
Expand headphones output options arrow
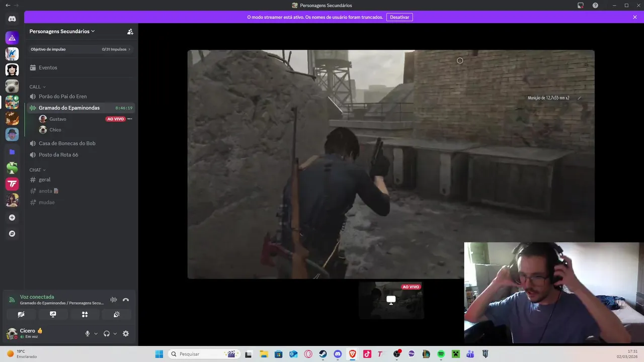(115, 333)
